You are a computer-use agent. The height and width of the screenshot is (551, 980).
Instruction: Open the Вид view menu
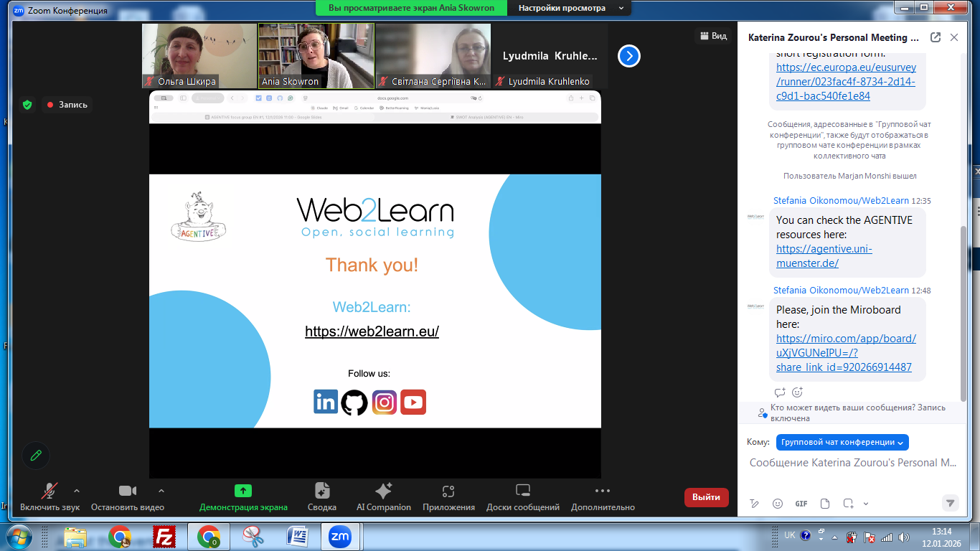[712, 36]
